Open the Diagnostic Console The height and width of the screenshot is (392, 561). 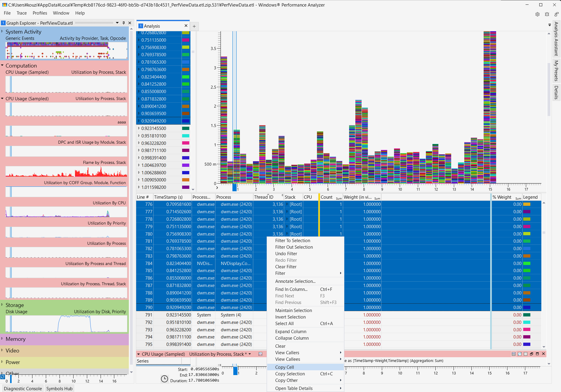tap(22, 388)
